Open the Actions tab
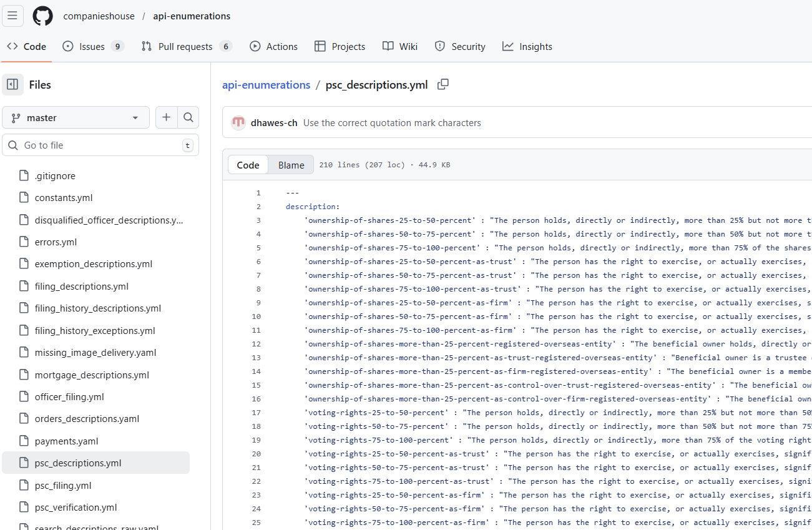This screenshot has width=812, height=530. [x=274, y=47]
